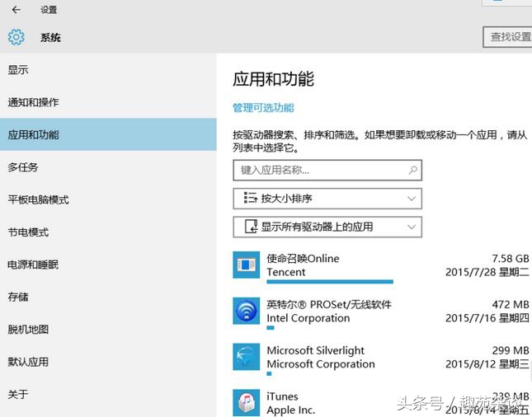The width and height of the screenshot is (532, 417).
Task: Click the 使命召唤Online app icon
Action: pos(247,265)
